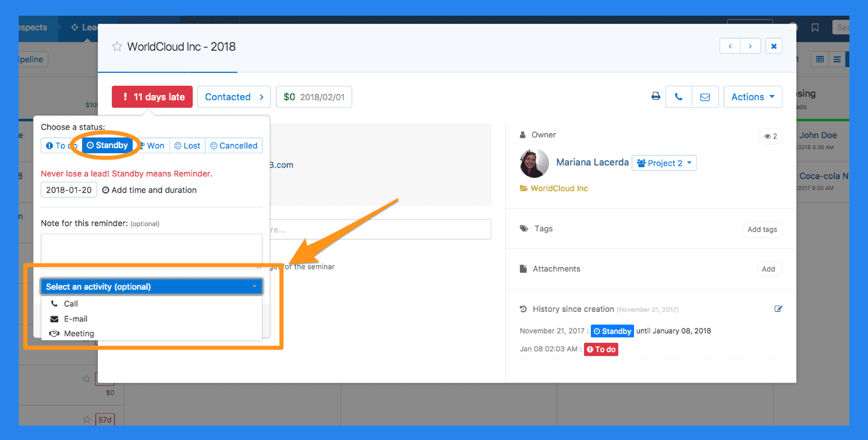Click the reminder date field 2018-01-20
The image size is (868, 440).
tap(69, 190)
